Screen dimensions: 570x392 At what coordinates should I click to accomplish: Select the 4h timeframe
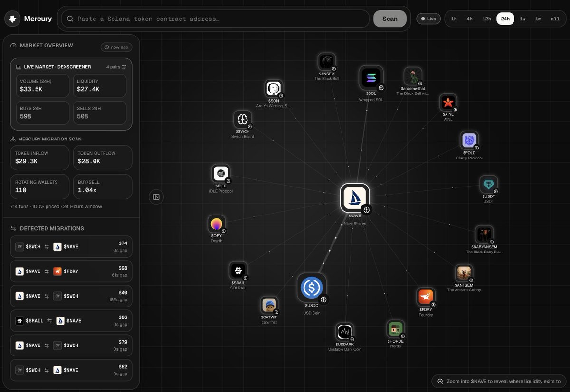coord(469,19)
